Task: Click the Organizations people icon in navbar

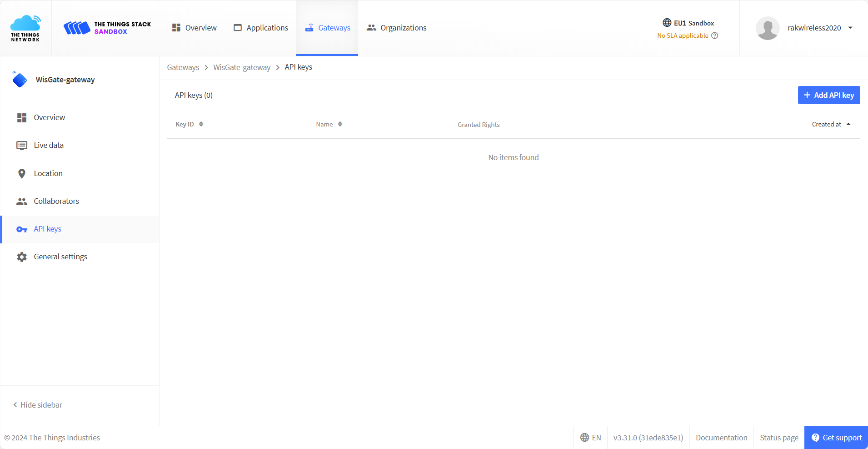Action: pos(371,28)
